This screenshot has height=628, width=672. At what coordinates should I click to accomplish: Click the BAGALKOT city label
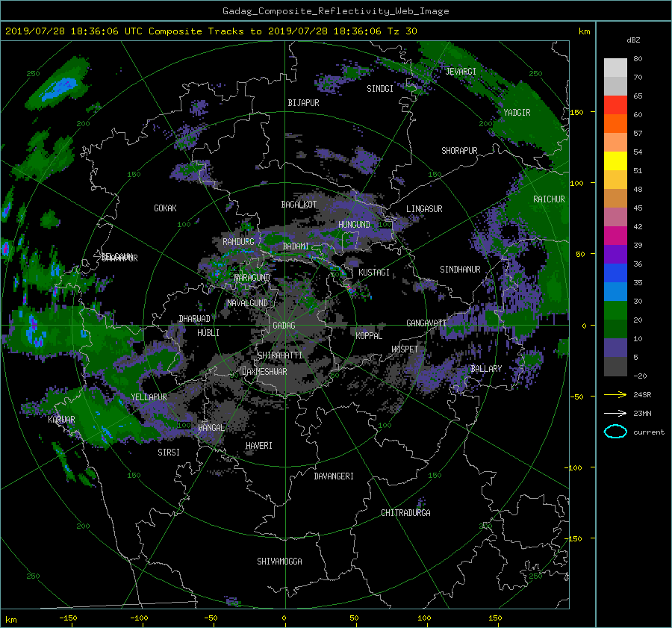[299, 205]
